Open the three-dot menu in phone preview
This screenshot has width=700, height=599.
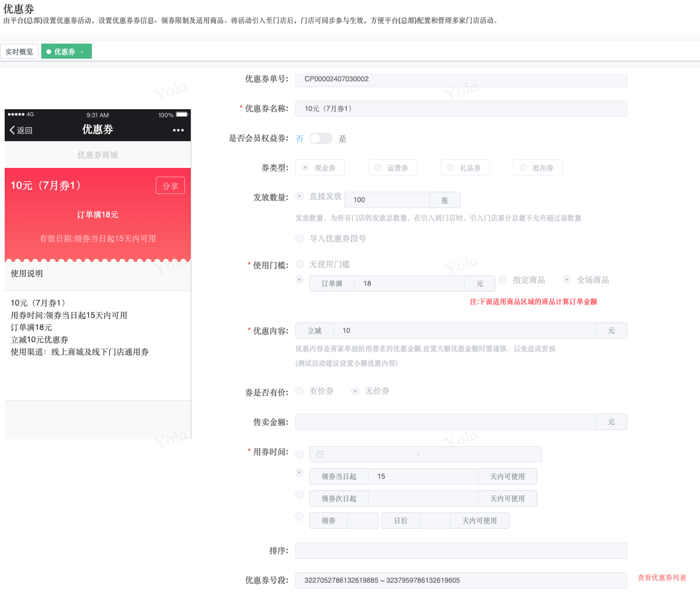pos(178,130)
